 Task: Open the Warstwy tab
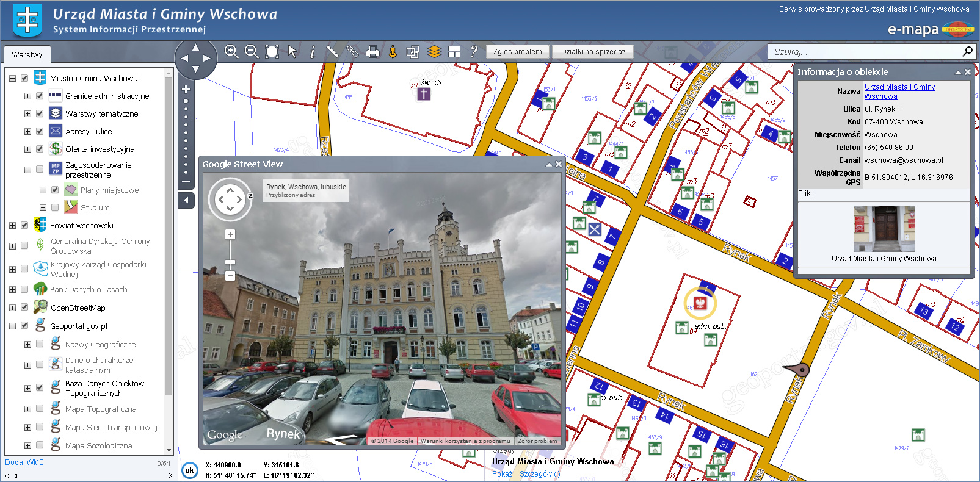tap(27, 54)
